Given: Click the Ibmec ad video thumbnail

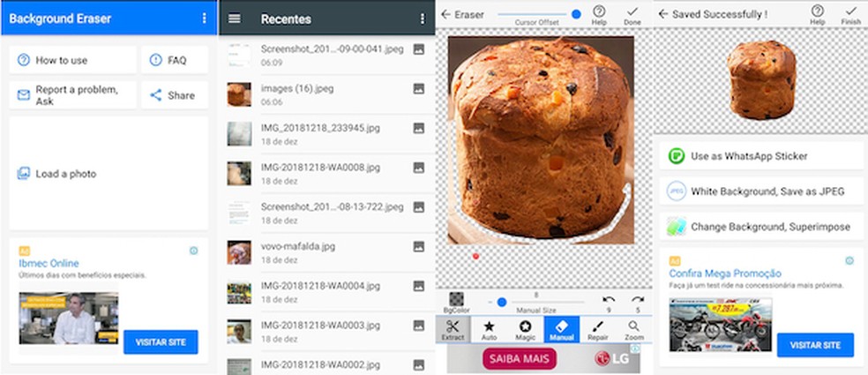Looking at the screenshot, I should (x=69, y=319).
